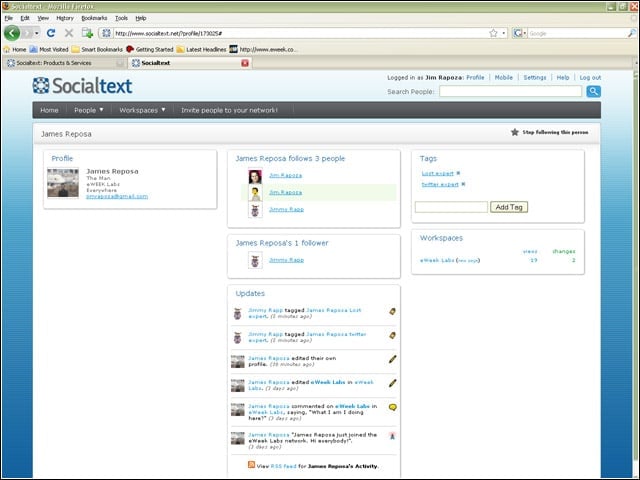Screen dimensions: 640x480
Task: Click Home in Socialtext navigation bar
Action: (49, 110)
